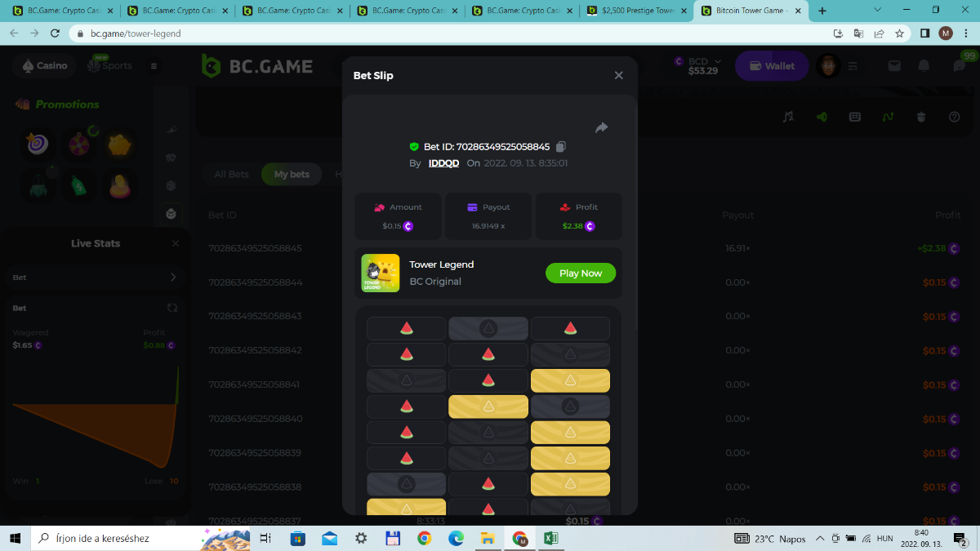Viewport: 980px width, 551px height.
Task: Expand the Bet row chevron in Live Stats
Action: pos(172,278)
